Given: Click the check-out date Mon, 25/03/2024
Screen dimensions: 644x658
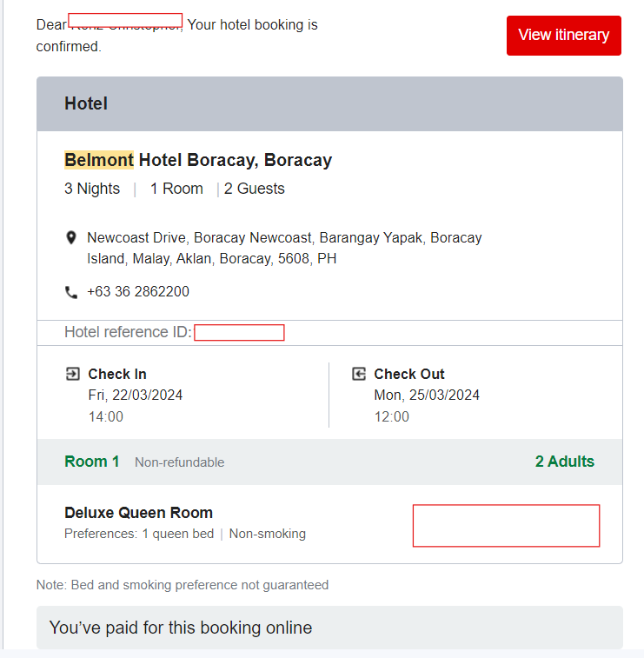Looking at the screenshot, I should point(427,395).
